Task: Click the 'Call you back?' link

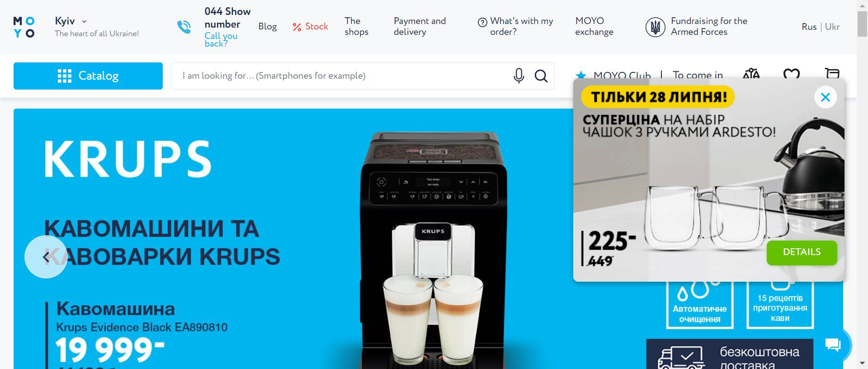Action: [221, 39]
